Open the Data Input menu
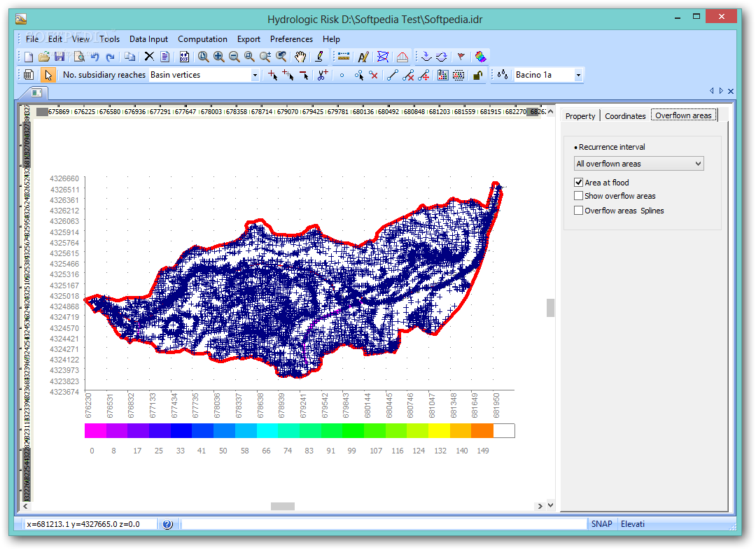Image resolution: width=756 pixels, height=550 pixels. coord(148,39)
